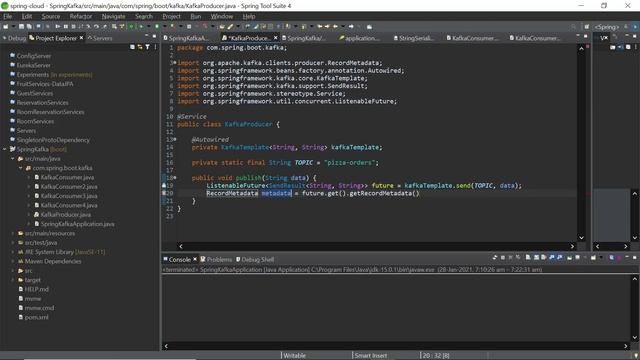Open the Project Explorer filter icon
The image size is (640, 360).
point(147,47)
